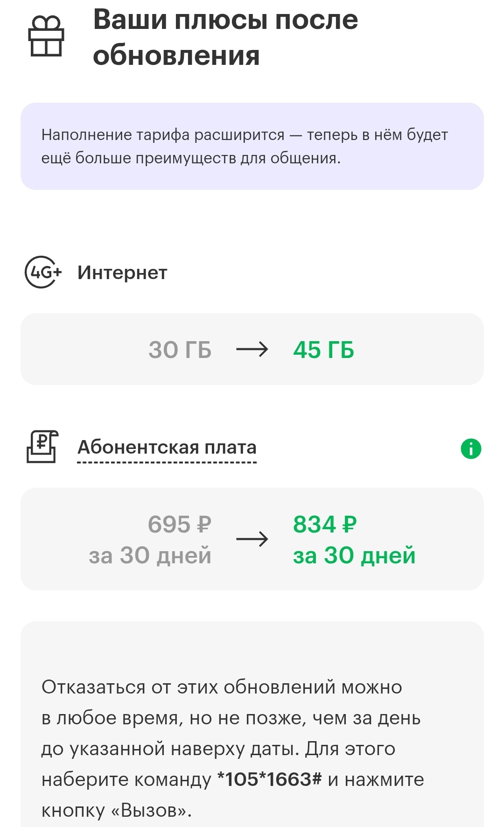Viewport: 504px width, 827px height.
Task: Click the Ваши плюсы после обновления heading
Action: pyautogui.click(x=225, y=37)
